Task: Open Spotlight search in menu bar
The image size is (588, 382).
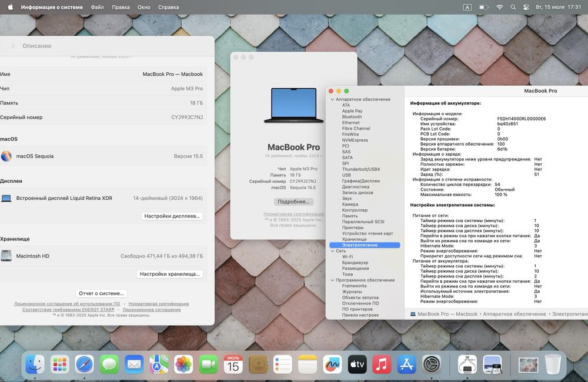Action: (513, 7)
